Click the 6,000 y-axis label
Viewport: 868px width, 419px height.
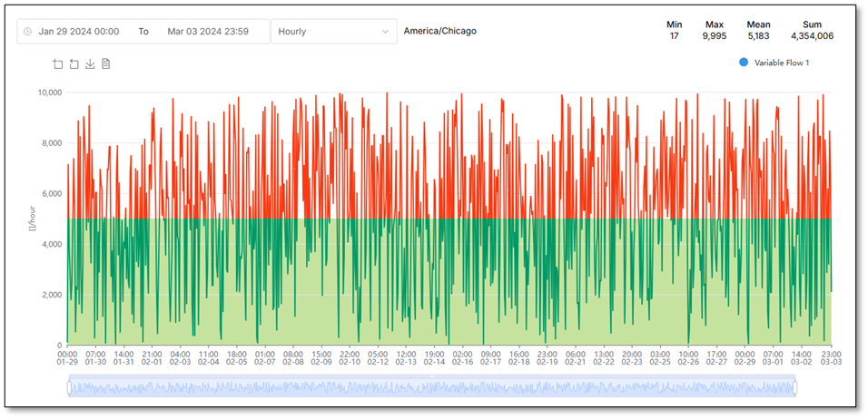pyautogui.click(x=53, y=193)
